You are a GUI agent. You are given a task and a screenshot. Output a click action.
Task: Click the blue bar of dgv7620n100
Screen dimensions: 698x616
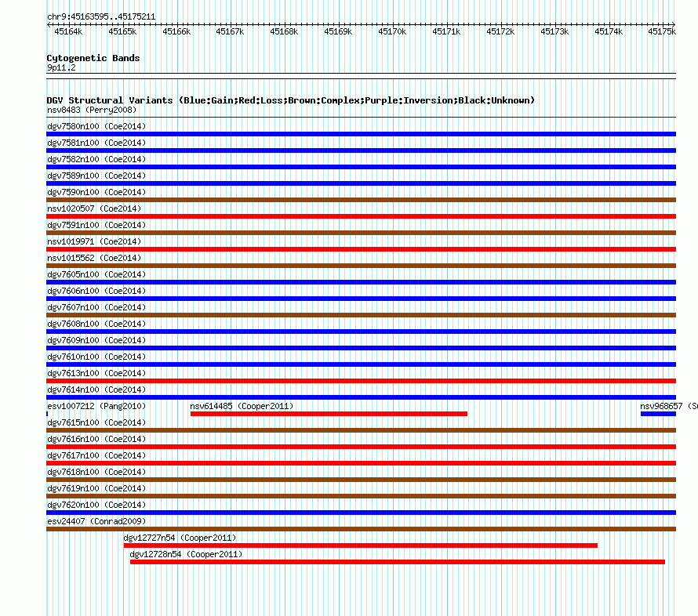361,513
